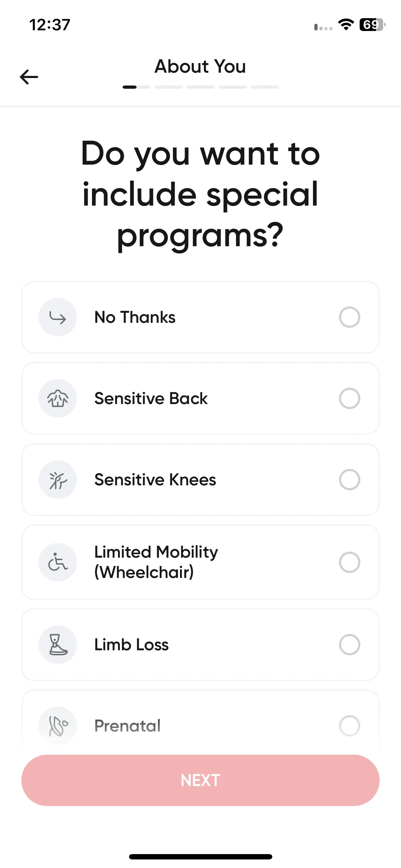401x868 pixels.
Task: Tap the NEXT button
Action: (200, 780)
